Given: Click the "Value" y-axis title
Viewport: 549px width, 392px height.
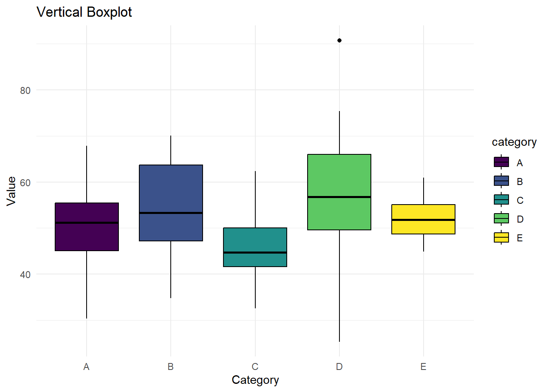Looking at the screenshot, I should point(11,191).
